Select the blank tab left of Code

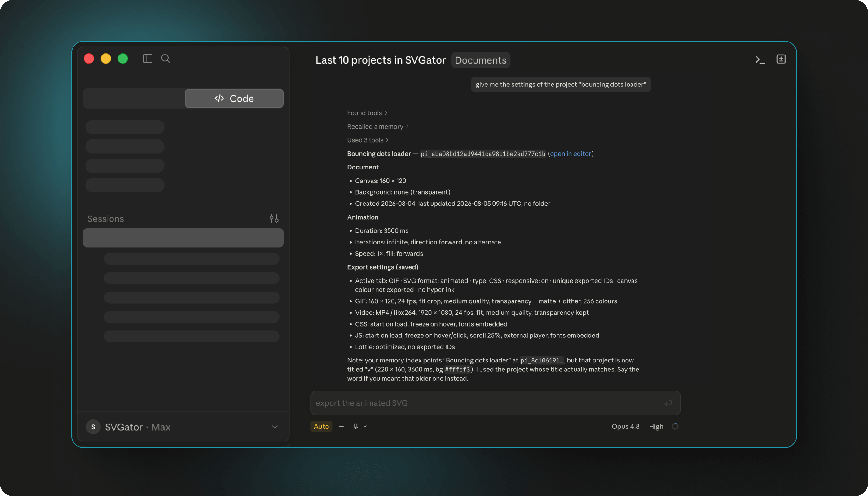pyautogui.click(x=134, y=99)
